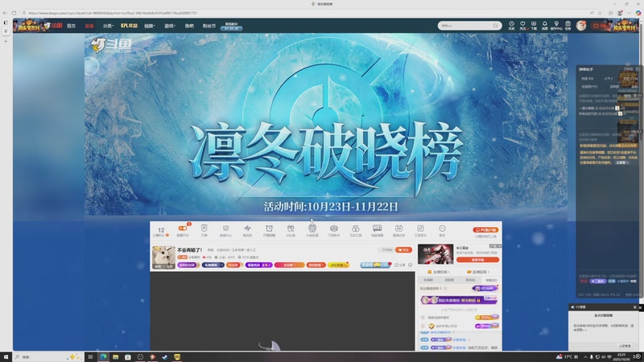644x362 pixels.
Task: Open the danmaku screen tool icon
Action: coord(377,228)
